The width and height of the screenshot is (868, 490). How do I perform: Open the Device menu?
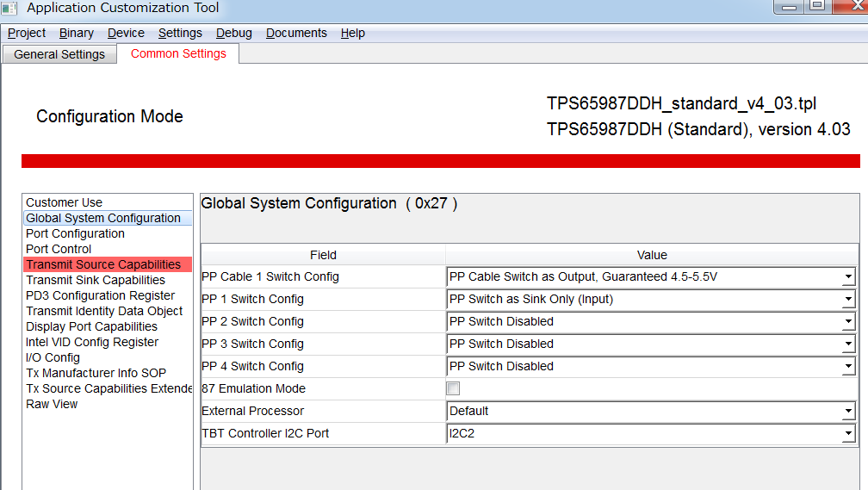point(126,34)
